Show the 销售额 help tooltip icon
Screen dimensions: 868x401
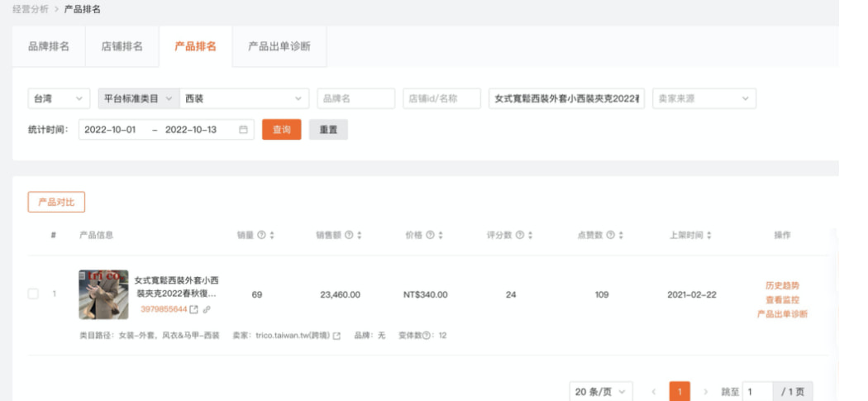[x=349, y=235]
